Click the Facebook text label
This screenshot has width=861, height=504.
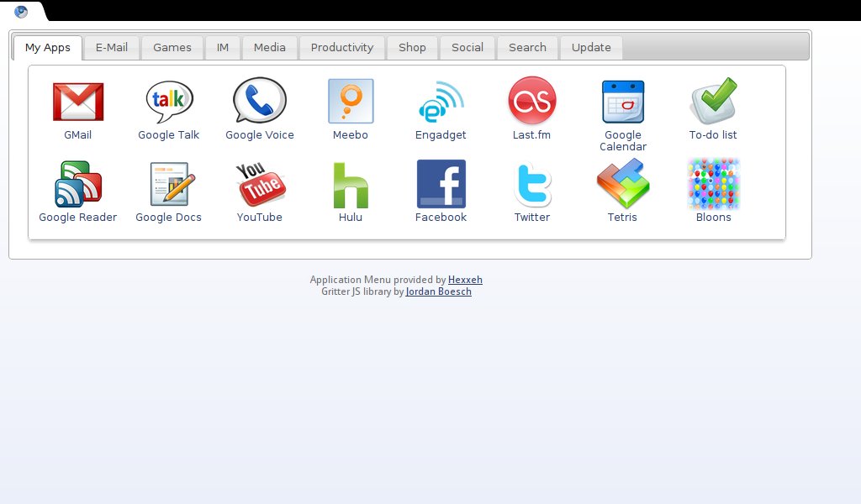click(x=441, y=218)
